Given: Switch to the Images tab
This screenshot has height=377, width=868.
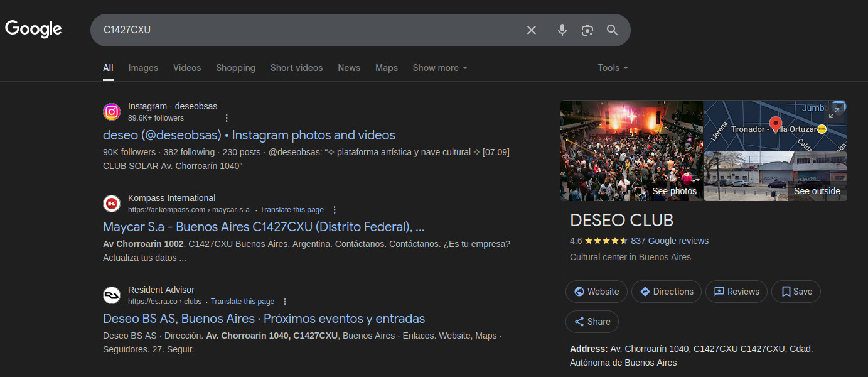Looking at the screenshot, I should [143, 68].
